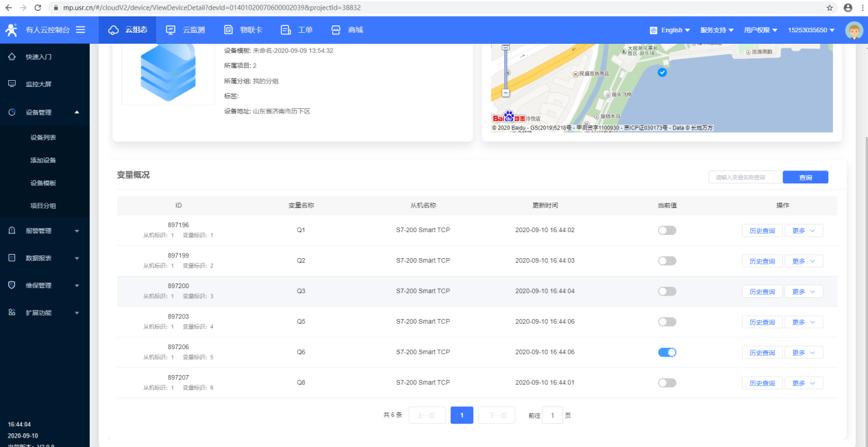
Task: Enable the Q8 variable switch
Action: [x=667, y=383]
